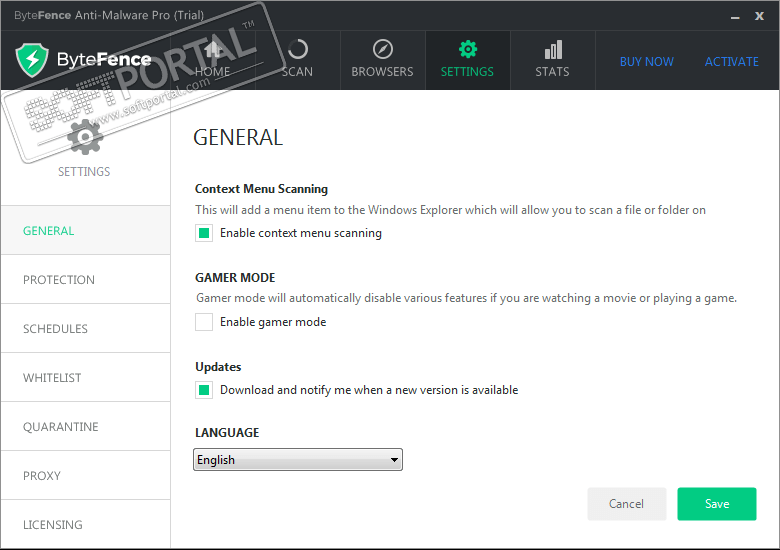
Task: Uncheck download and notify updates checkbox
Action: (204, 390)
